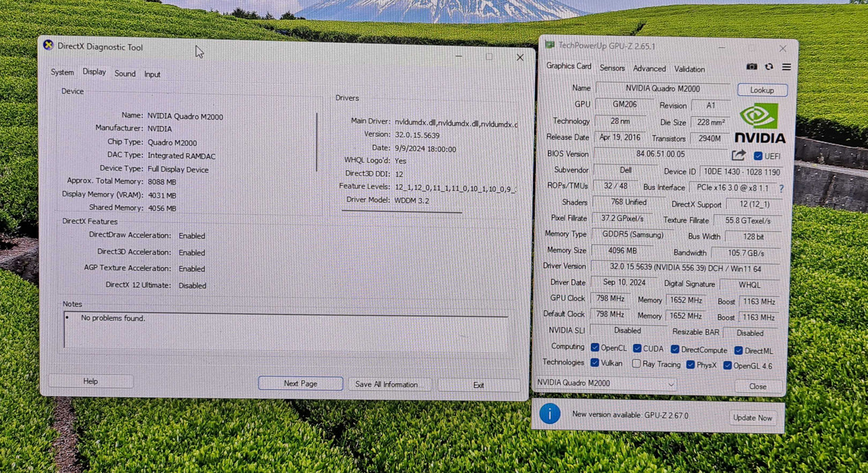868x473 pixels.
Task: Click the Close button in GPU-Z
Action: 758,387
